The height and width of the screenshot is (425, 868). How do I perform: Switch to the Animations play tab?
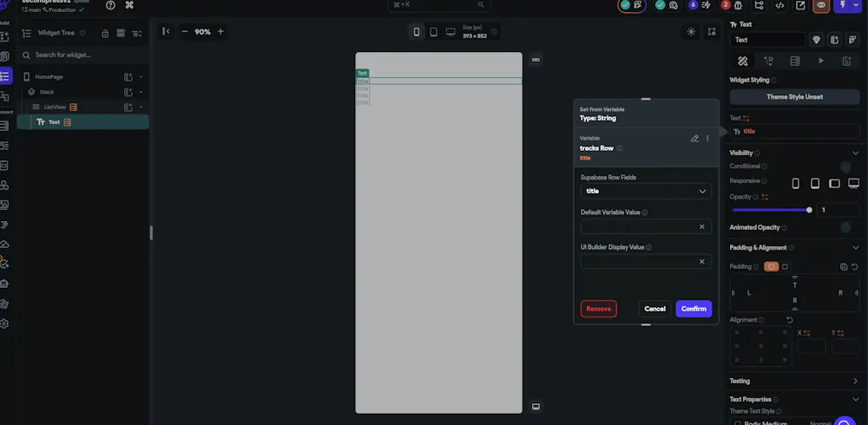(821, 61)
